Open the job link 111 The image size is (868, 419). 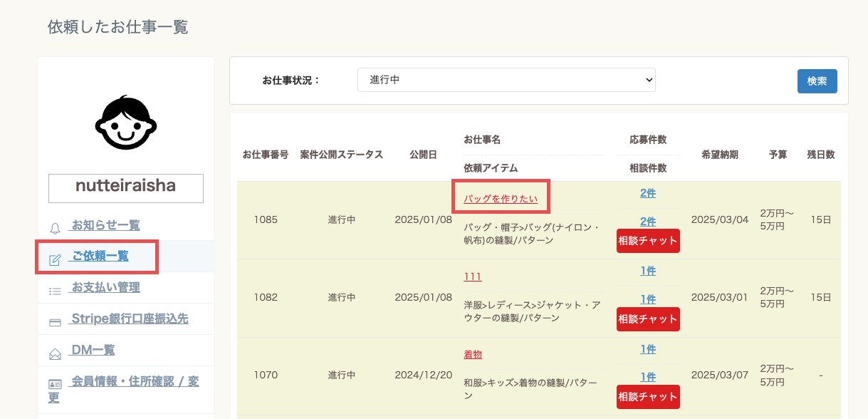473,276
